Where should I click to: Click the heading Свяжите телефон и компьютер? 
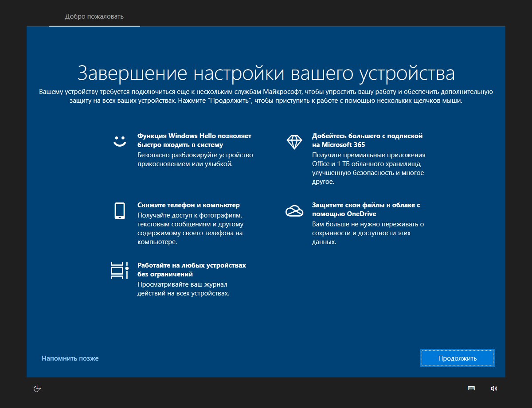tap(188, 205)
